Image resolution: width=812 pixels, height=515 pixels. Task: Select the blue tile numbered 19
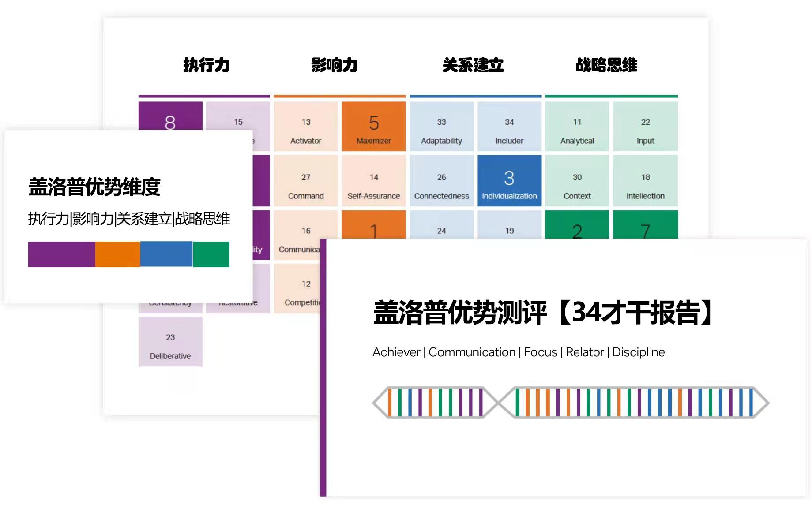click(x=509, y=224)
